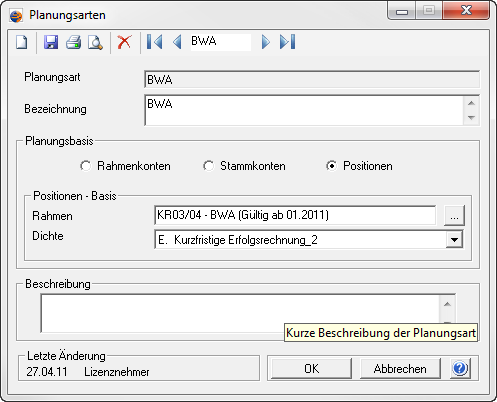Viewport: 497px width, 402px height.
Task: Click Abbrechen to cancel
Action: [x=400, y=369]
